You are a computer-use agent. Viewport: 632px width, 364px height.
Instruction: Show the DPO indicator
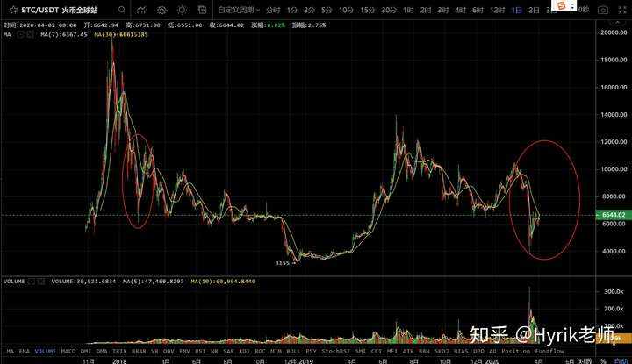tap(479, 351)
